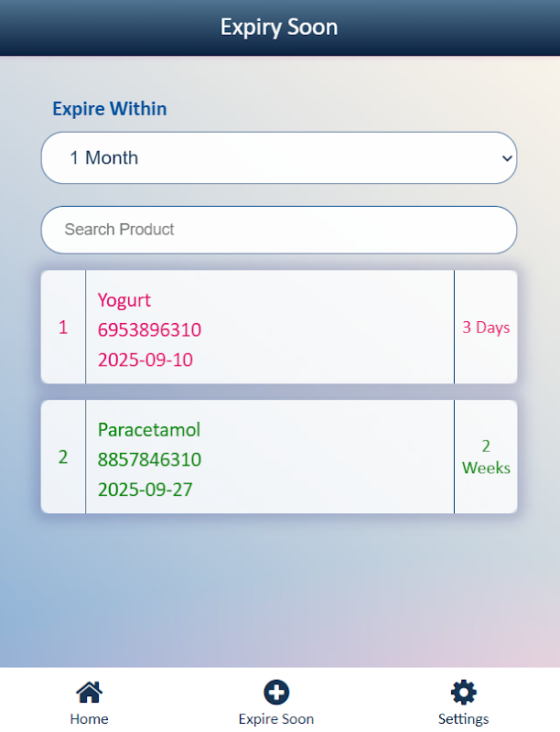Click the Expiry Soon page title

tap(279, 27)
